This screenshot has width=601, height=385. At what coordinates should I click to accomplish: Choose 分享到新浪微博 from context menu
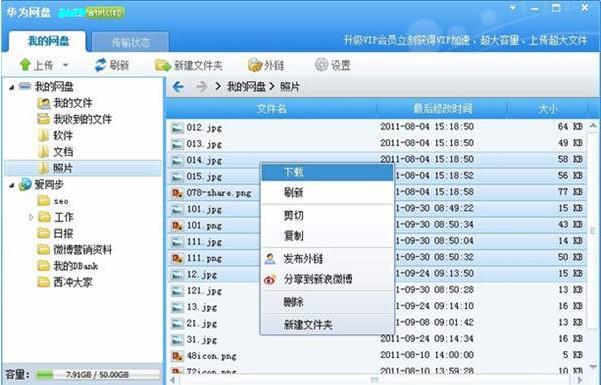point(327,279)
